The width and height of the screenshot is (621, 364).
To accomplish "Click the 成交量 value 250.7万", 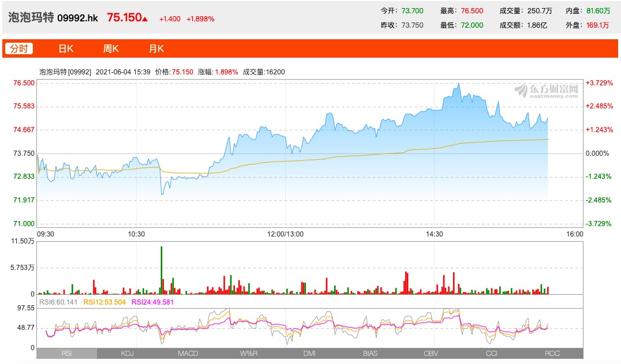I will click(540, 11).
